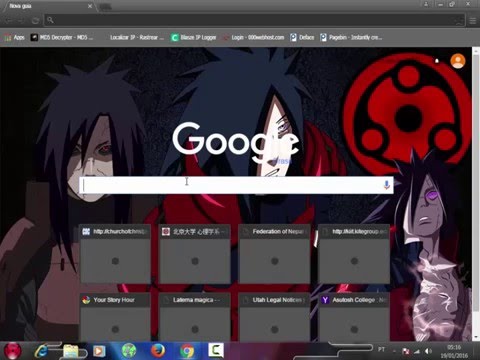
Task: Open File Explorer folder on taskbar
Action: tap(71, 351)
